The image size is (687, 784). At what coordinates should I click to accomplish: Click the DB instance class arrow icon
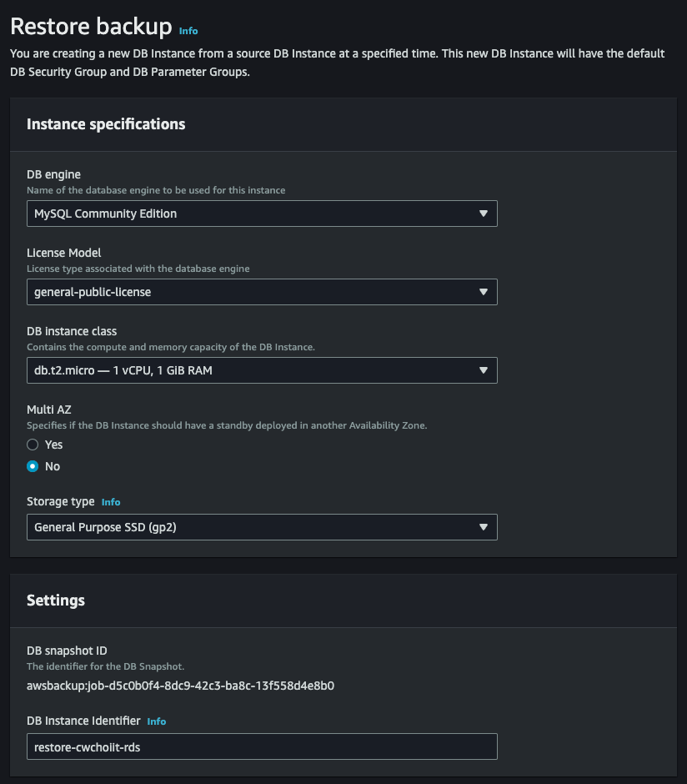483,370
